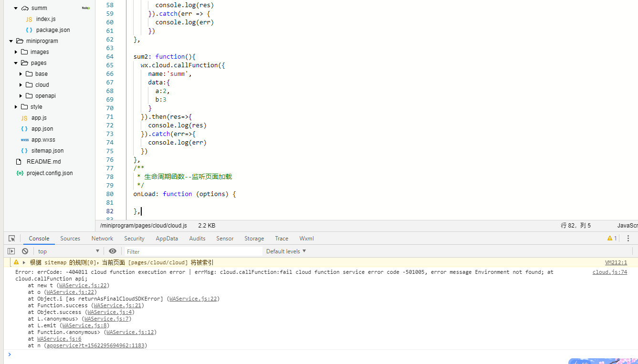
Task: Click the project.config.json file icon
Action: [20, 173]
